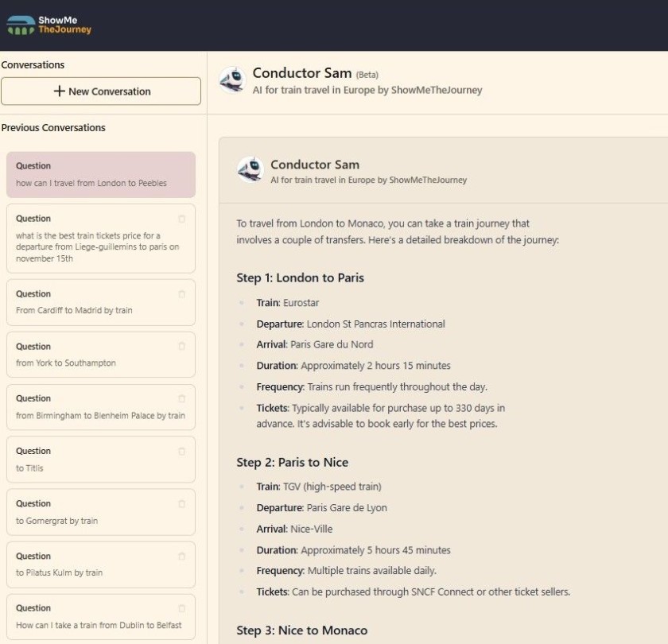
Task: Click 'Arrival: Paris Gare du Nord'
Action: point(315,344)
